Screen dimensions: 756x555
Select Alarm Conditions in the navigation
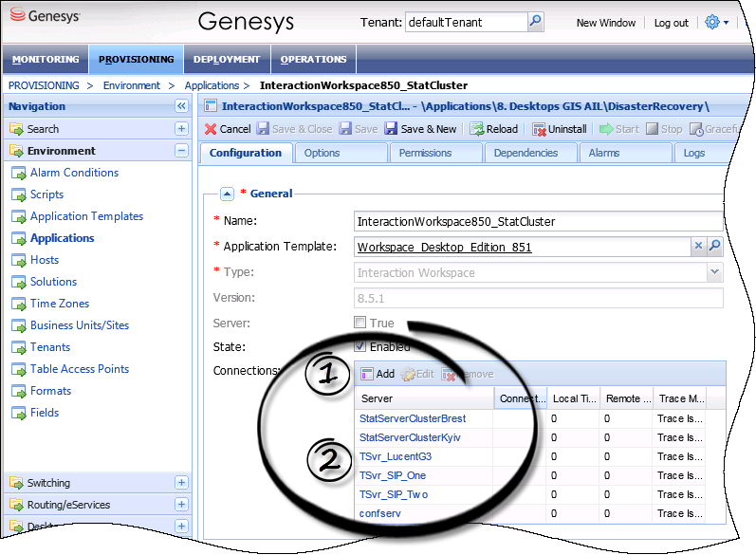pyautogui.click(x=74, y=173)
